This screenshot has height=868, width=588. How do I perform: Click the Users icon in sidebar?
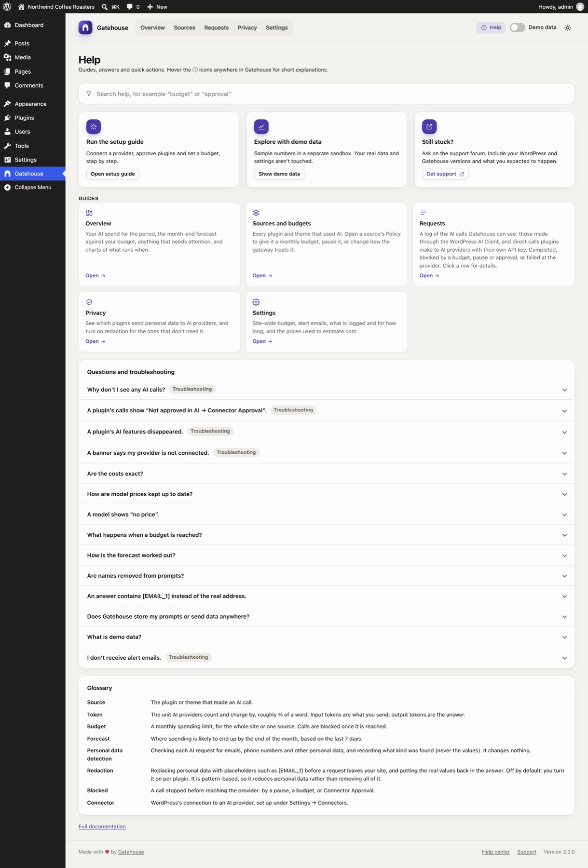(x=8, y=132)
